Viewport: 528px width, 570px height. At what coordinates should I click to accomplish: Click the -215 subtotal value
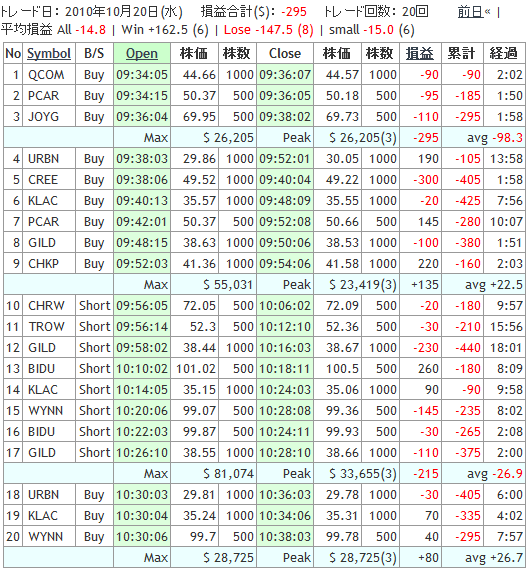(426, 474)
